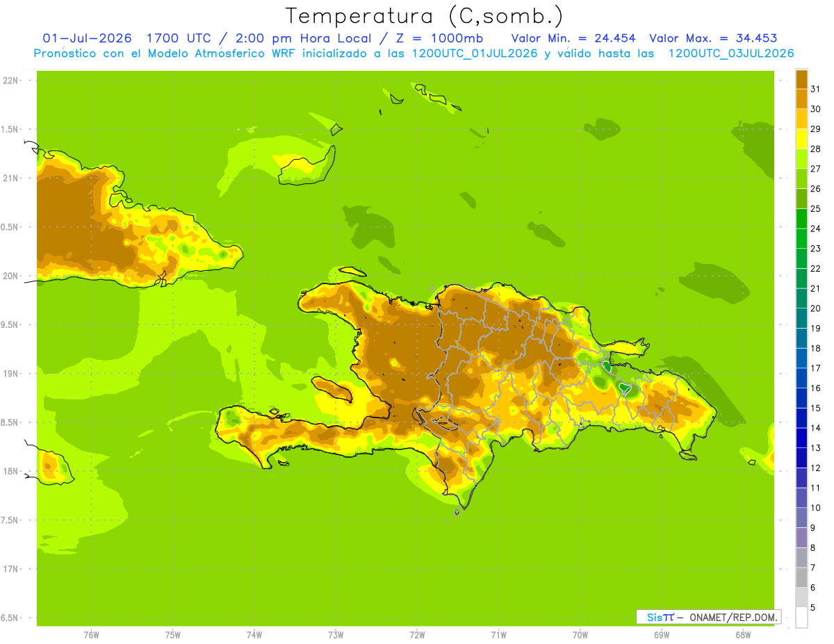This screenshot has height=644, width=834.
Task: Click the orange swatch between 30 and 31
Action: (801, 99)
